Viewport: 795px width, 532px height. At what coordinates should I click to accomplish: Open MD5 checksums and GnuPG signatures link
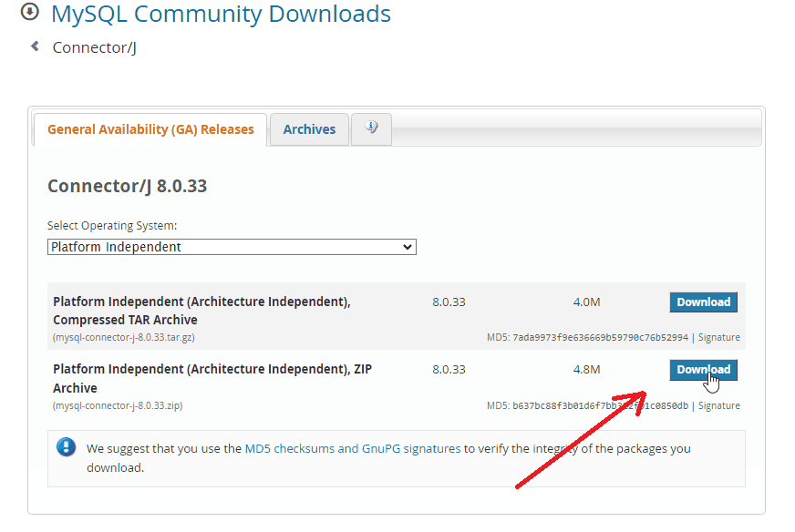point(353,449)
